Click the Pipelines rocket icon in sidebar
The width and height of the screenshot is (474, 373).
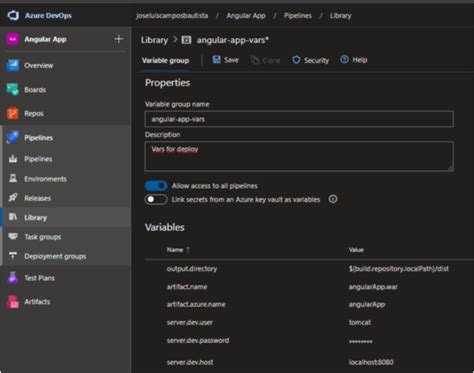click(x=13, y=137)
